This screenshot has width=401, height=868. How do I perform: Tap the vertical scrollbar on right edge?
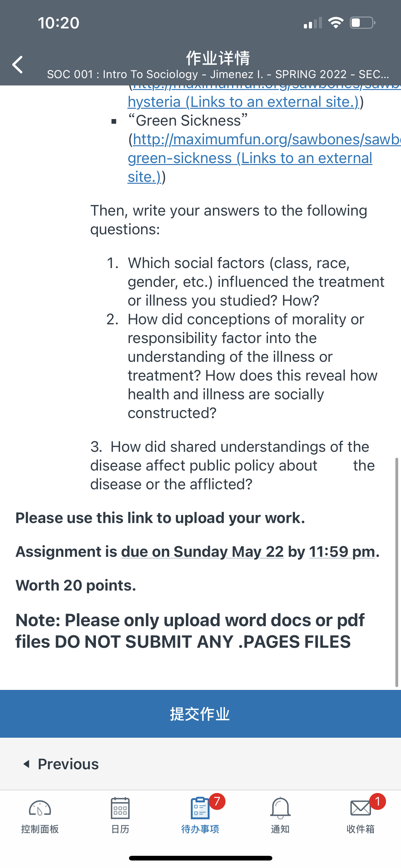coord(397,572)
